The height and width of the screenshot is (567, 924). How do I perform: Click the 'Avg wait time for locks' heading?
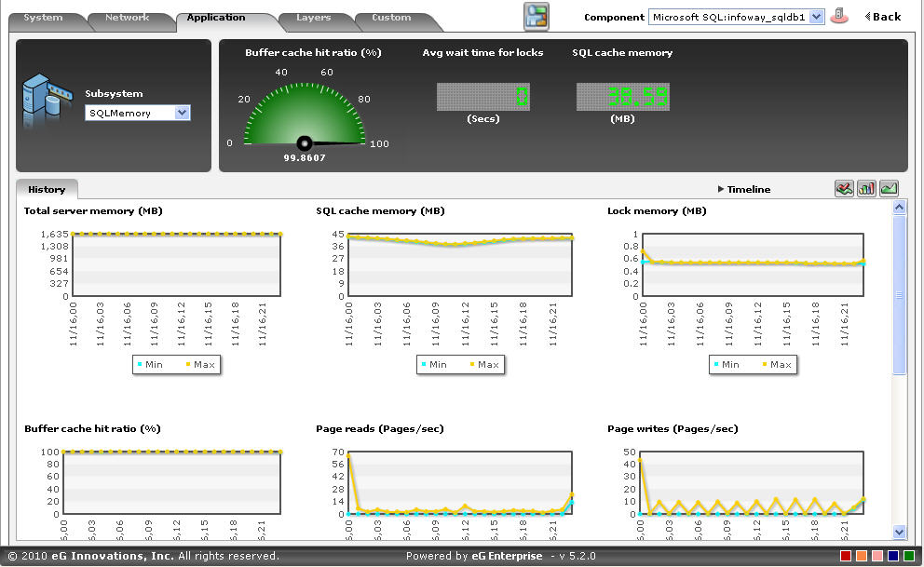(482, 52)
